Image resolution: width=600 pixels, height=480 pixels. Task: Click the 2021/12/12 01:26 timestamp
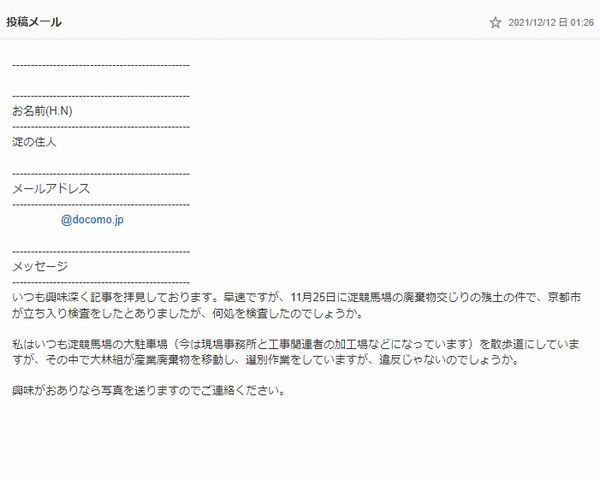[551, 23]
